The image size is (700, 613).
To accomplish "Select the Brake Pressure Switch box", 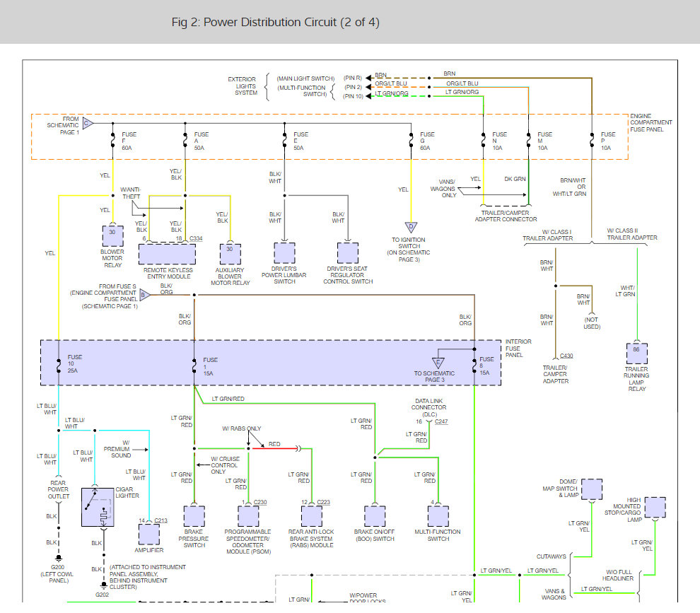I will pyautogui.click(x=194, y=516).
